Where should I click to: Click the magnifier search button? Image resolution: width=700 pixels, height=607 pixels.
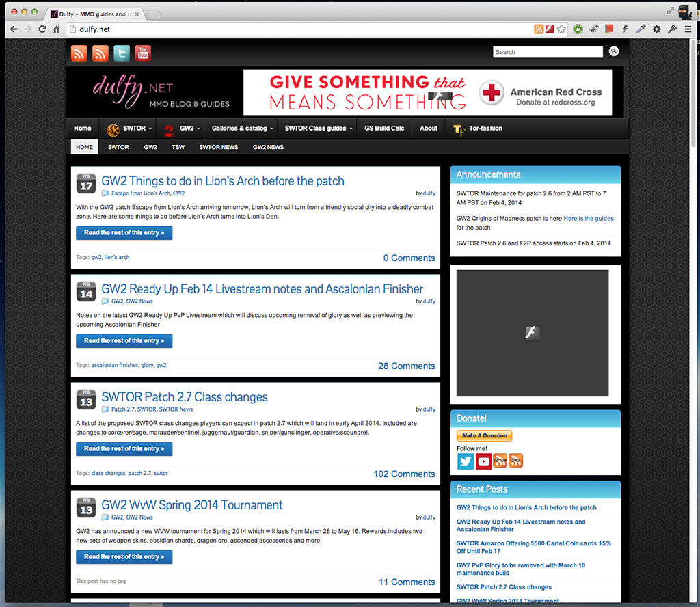[x=614, y=51]
